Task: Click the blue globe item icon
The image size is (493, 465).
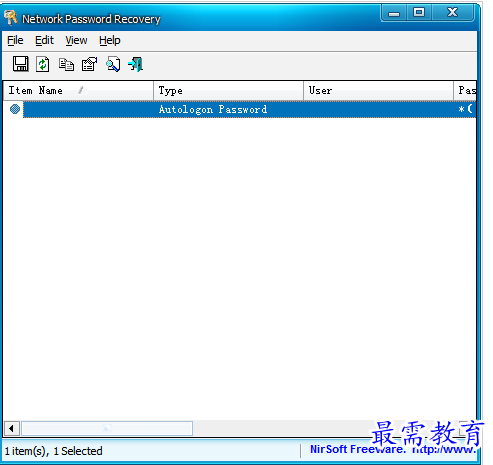Action: click(15, 109)
